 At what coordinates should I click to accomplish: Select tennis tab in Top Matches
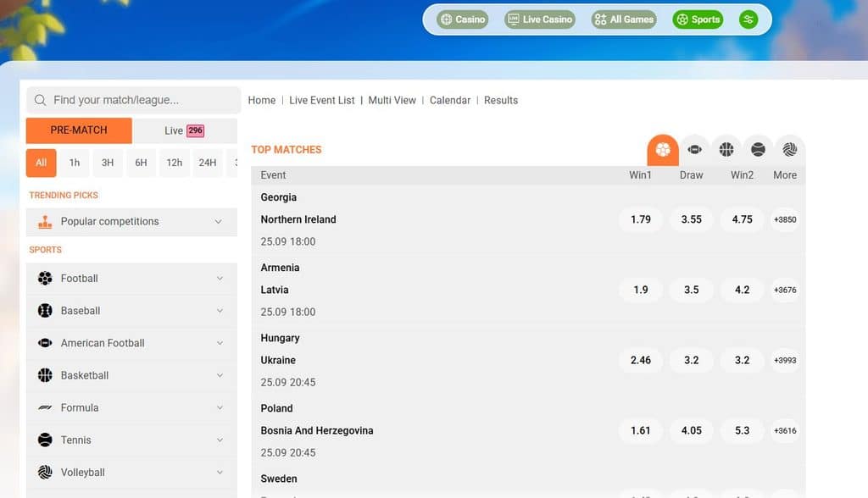pyautogui.click(x=758, y=149)
